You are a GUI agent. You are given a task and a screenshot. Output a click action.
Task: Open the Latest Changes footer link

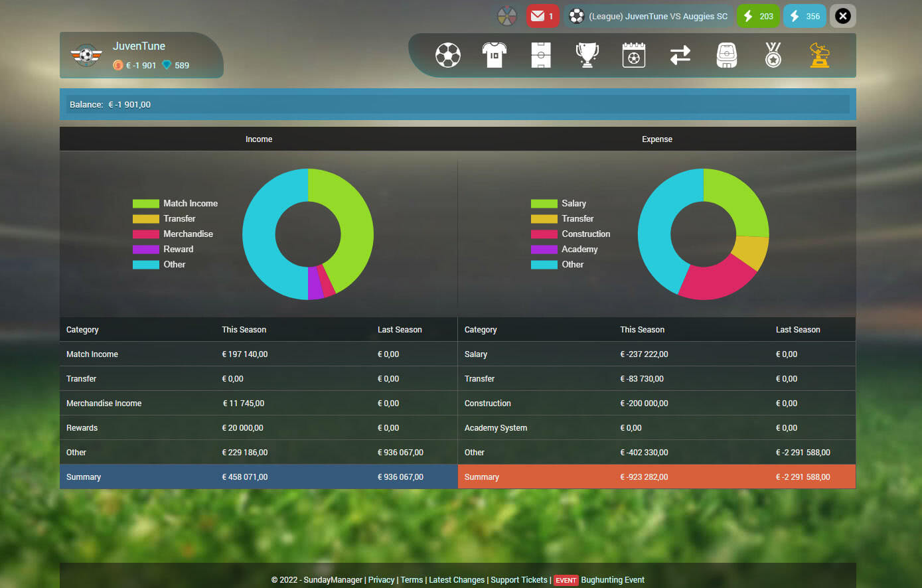457,580
